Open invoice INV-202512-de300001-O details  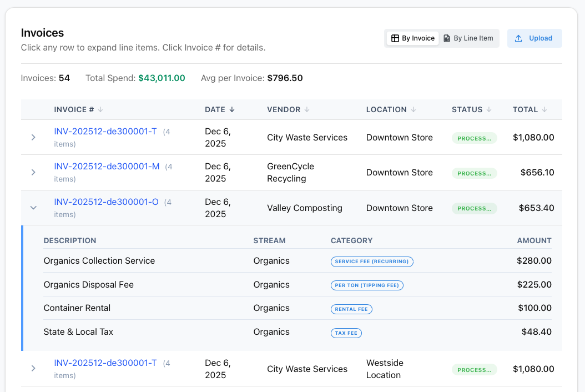(105, 202)
